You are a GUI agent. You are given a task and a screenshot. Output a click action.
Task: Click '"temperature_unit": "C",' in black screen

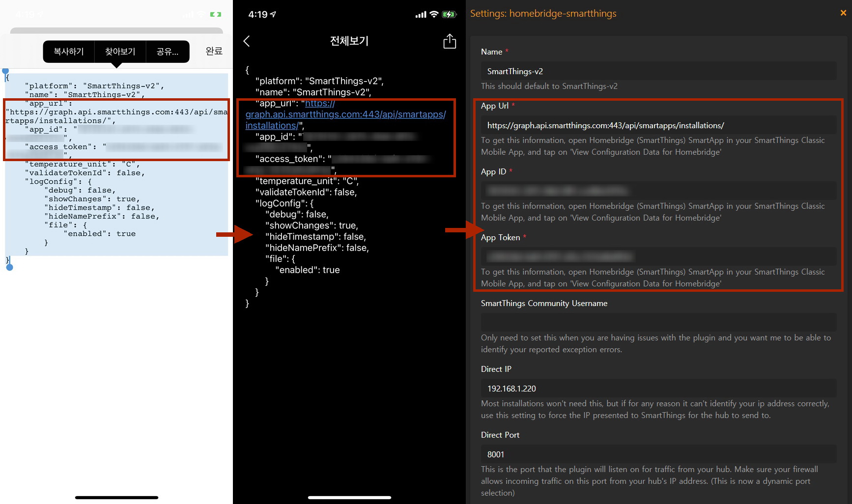click(x=307, y=181)
